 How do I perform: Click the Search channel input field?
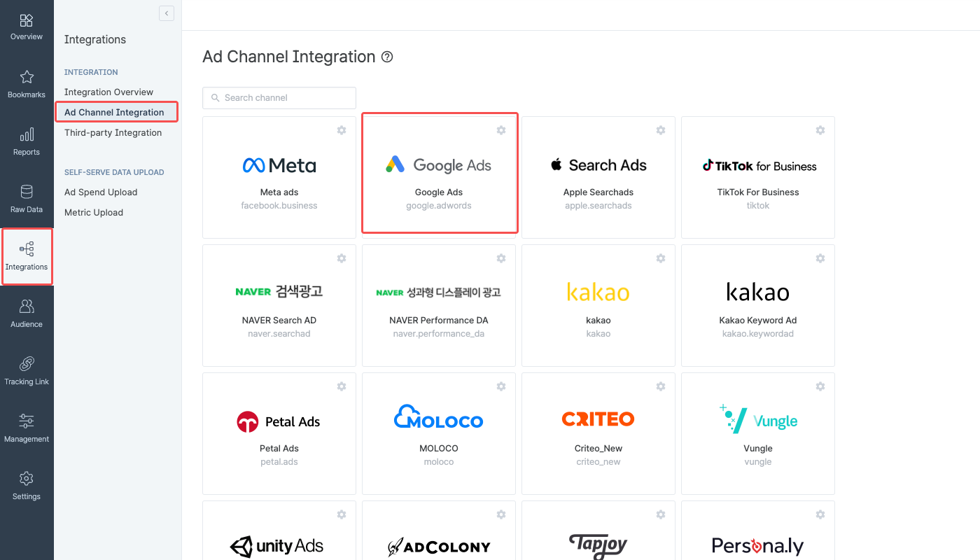[x=279, y=98]
